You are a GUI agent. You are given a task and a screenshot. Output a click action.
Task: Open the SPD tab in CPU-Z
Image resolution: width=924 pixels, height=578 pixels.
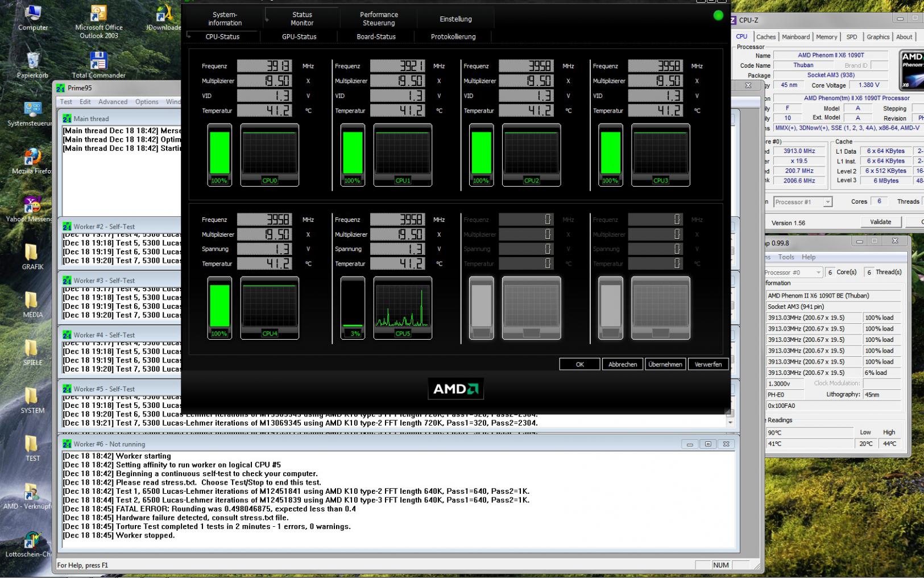851,37
